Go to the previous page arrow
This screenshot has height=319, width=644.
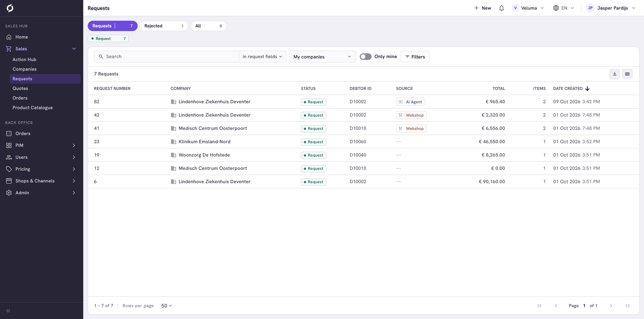click(x=556, y=306)
